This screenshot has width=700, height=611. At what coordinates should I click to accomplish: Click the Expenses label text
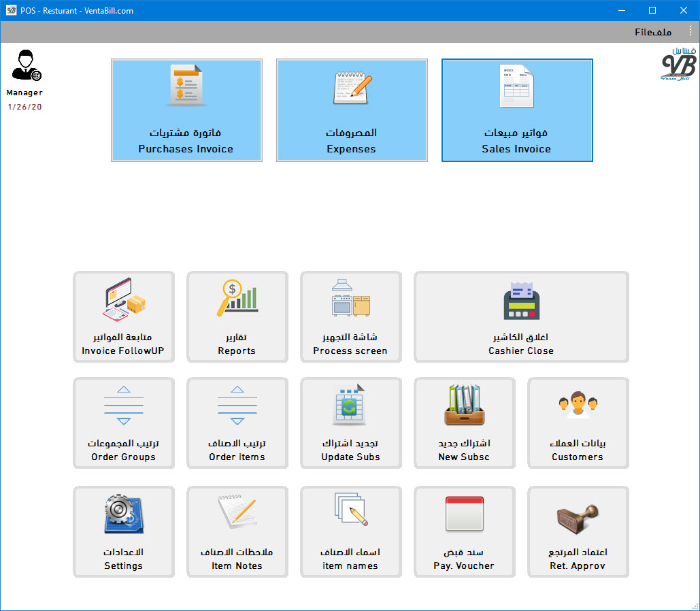click(x=351, y=149)
